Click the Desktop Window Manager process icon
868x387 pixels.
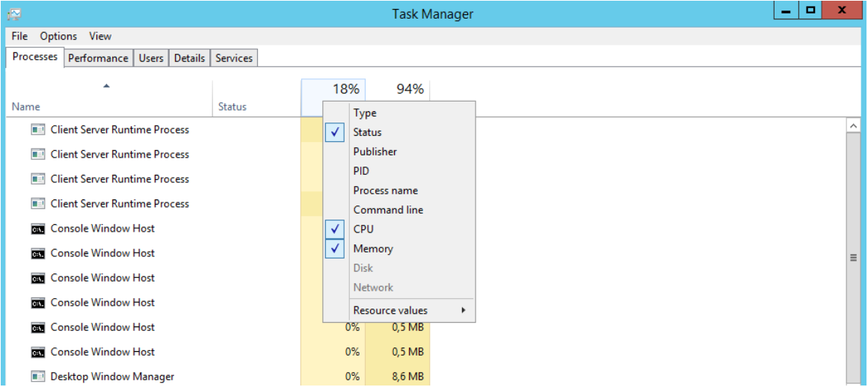(38, 377)
